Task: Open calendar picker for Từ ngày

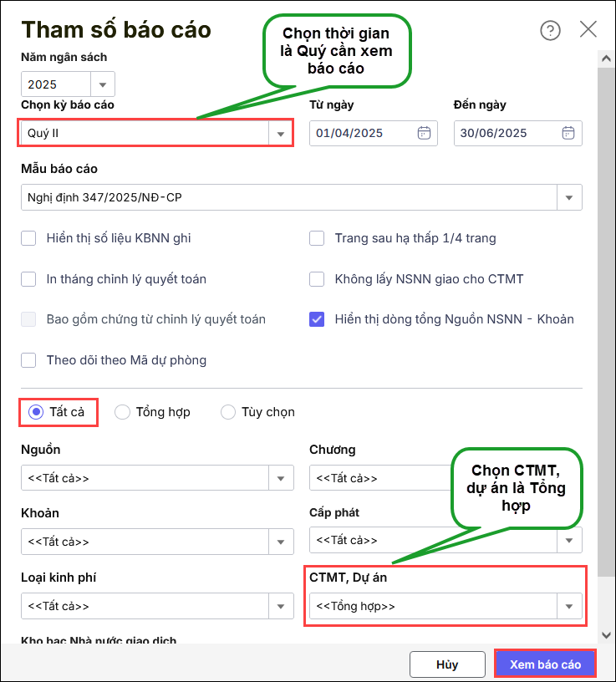Action: [424, 133]
